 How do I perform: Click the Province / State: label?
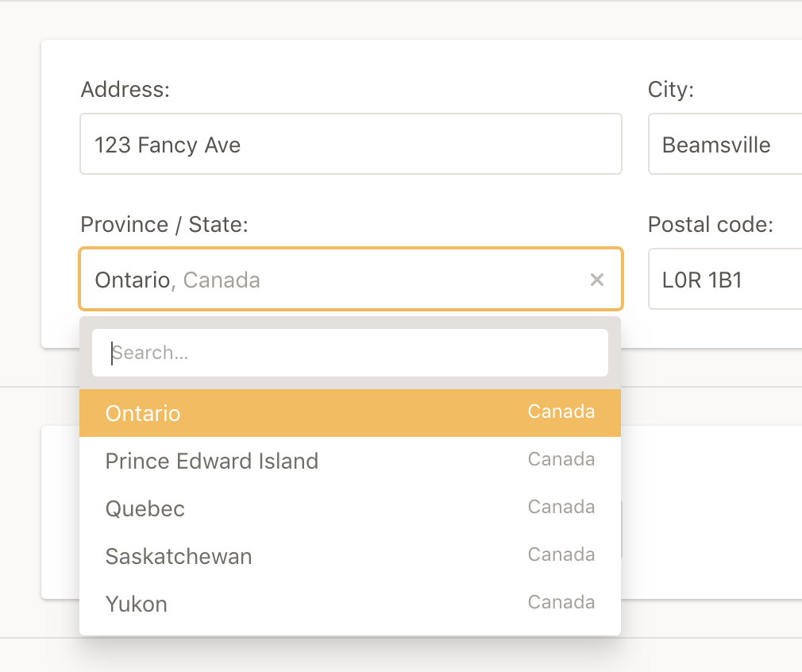pos(164,225)
